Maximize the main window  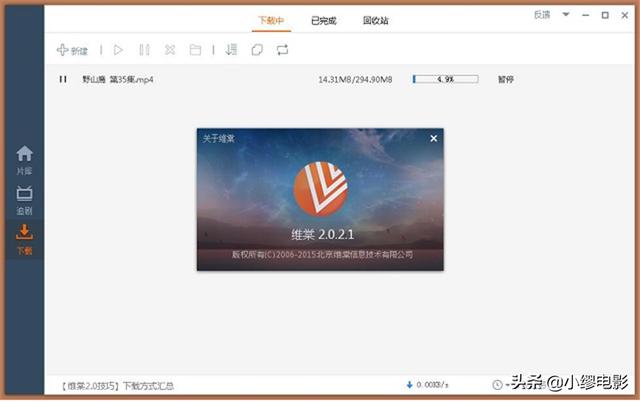coord(605,15)
